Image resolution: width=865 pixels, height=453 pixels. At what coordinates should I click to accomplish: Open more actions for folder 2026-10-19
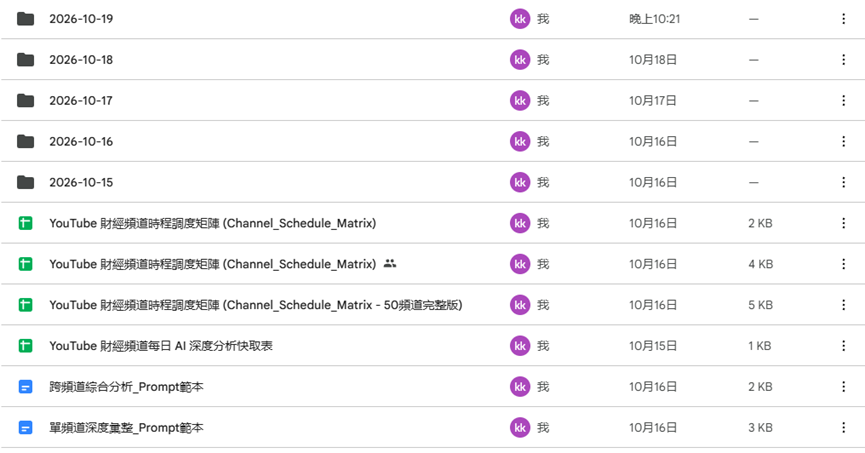coord(843,19)
